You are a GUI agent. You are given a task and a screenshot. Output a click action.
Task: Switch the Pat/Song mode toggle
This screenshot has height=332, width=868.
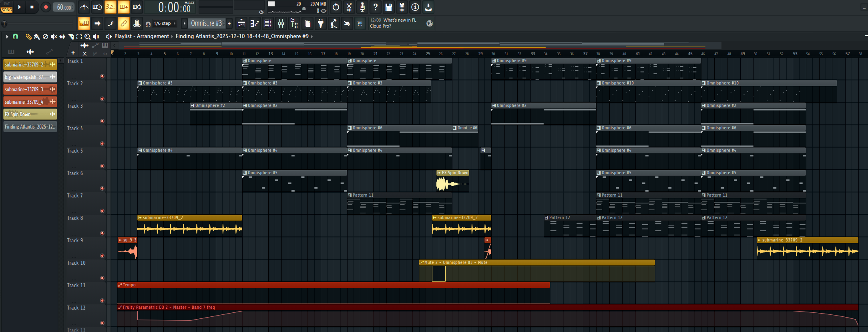tap(7, 7)
